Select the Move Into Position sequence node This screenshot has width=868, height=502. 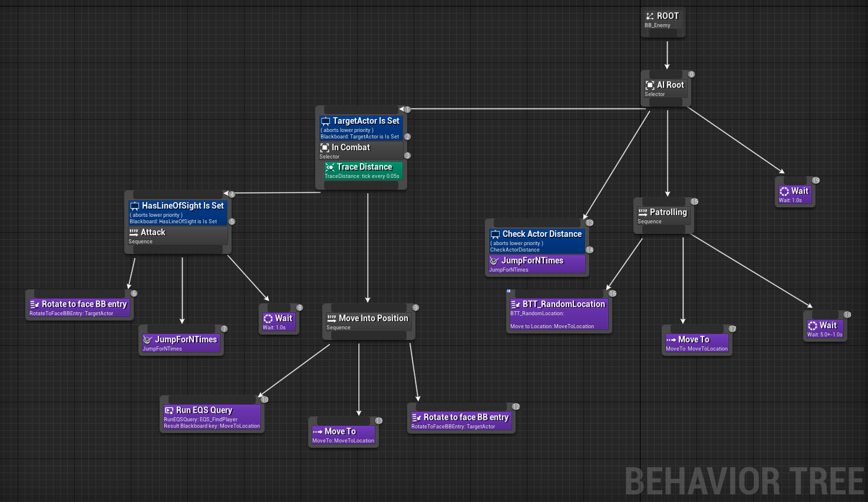368,321
